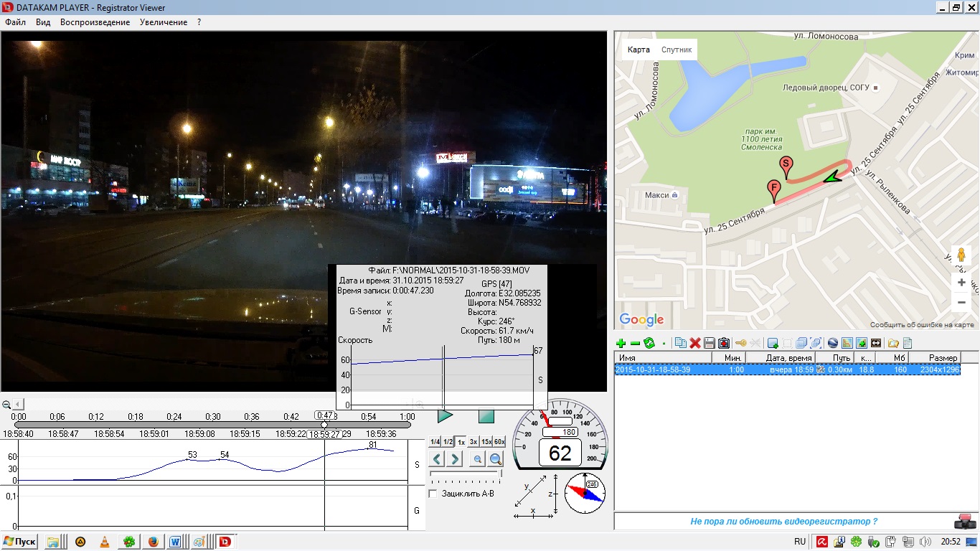Open Firefox from the taskbar
Viewport: 980px width, 551px height.
click(x=153, y=542)
